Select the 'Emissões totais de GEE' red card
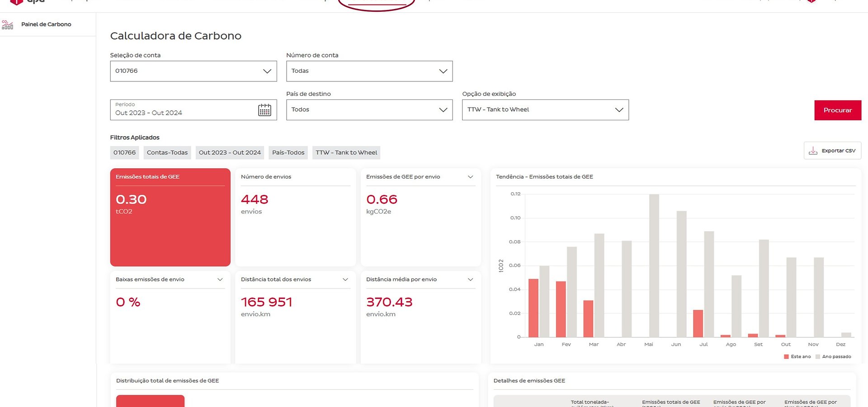This screenshot has height=407, width=868. click(x=170, y=217)
